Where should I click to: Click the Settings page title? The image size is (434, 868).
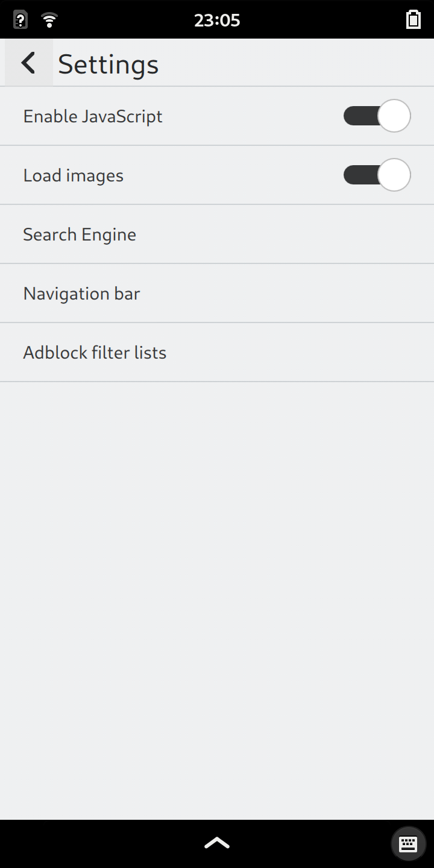click(x=108, y=64)
